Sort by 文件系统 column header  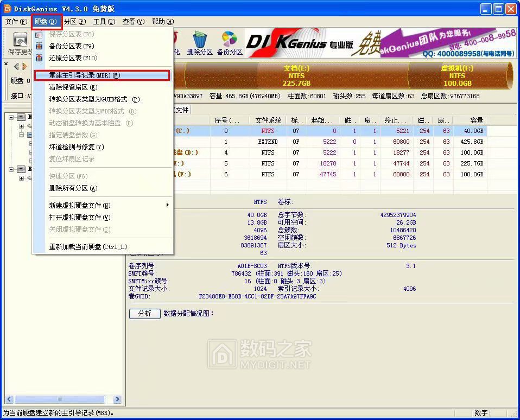pos(268,120)
